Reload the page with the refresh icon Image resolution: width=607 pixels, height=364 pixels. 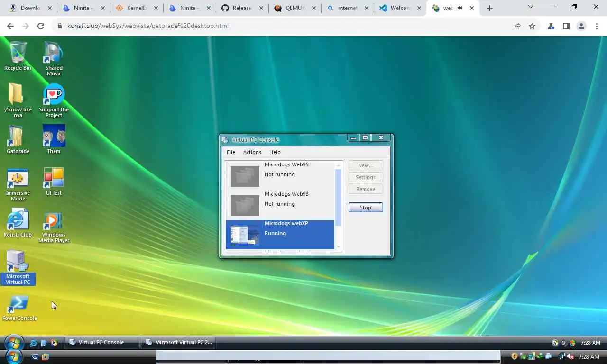click(x=41, y=26)
